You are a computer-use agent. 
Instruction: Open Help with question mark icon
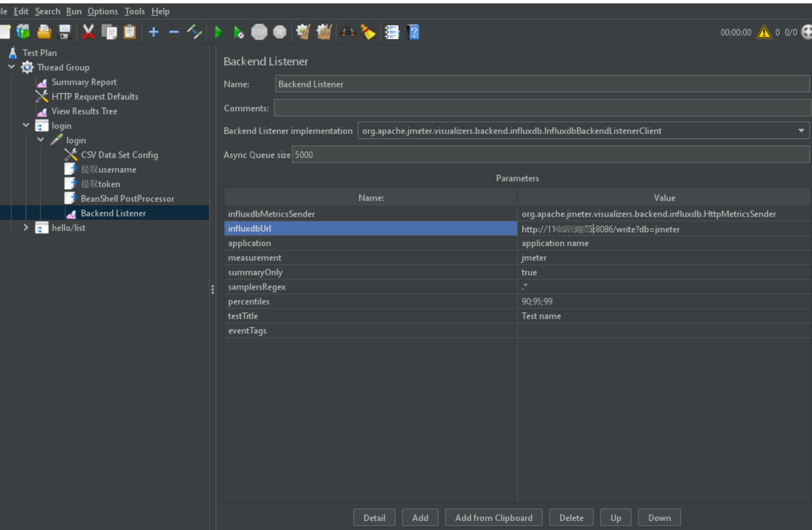(413, 32)
